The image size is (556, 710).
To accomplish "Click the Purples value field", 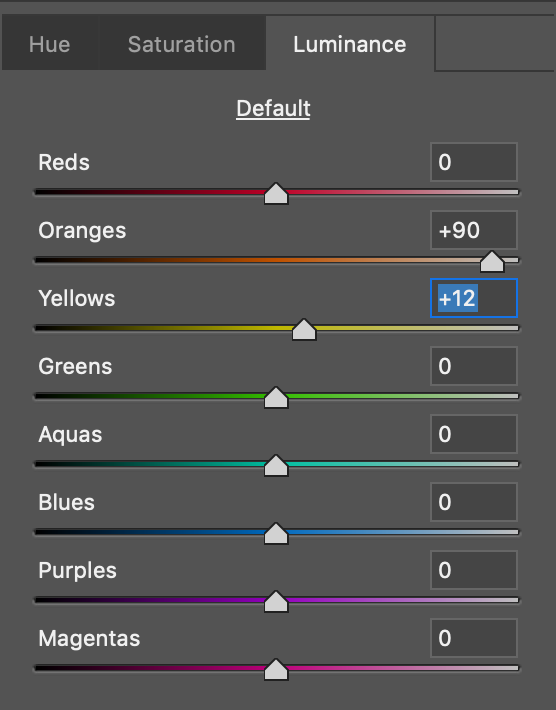I will click(x=474, y=570).
